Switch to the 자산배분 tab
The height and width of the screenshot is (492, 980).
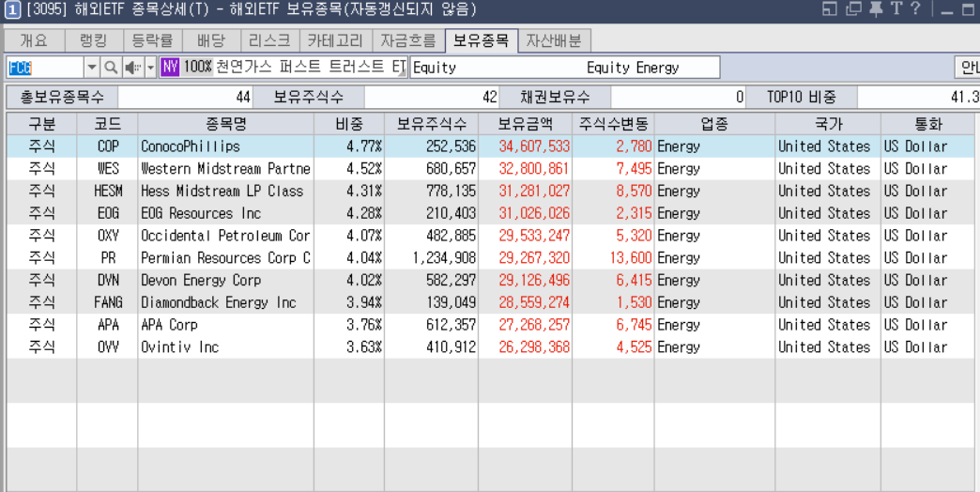(x=554, y=40)
